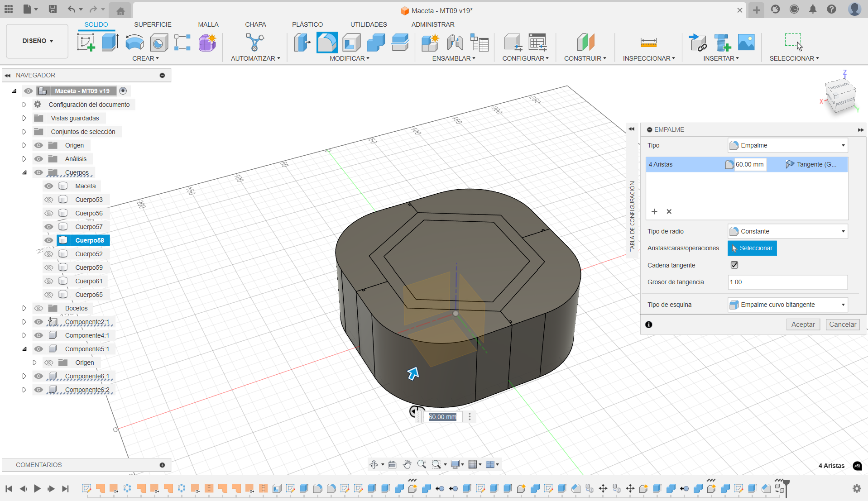Viewport: 868px width, 501px height.
Task: Select the Insert Derive icon
Action: click(x=698, y=43)
